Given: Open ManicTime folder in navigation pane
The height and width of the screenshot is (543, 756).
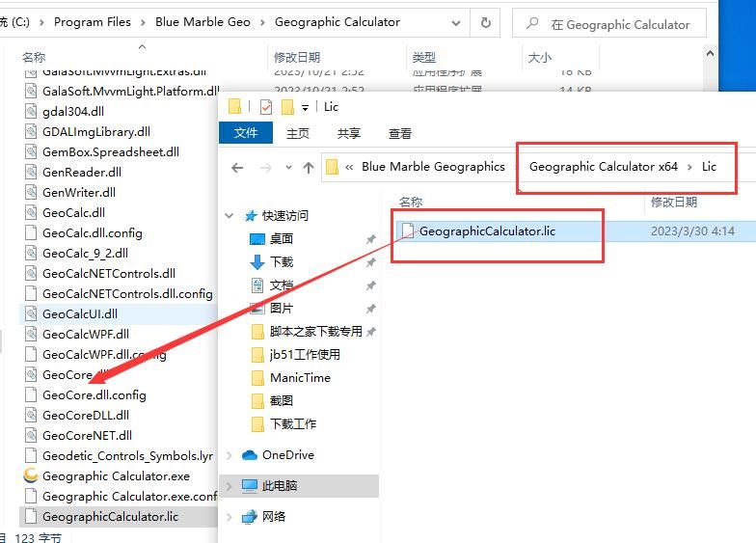Looking at the screenshot, I should [x=300, y=378].
